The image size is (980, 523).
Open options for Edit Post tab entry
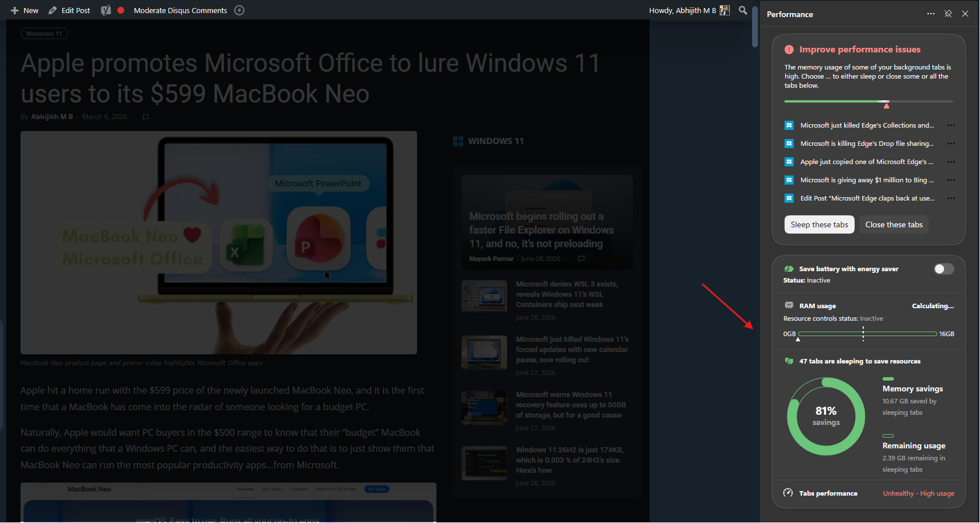click(x=951, y=198)
